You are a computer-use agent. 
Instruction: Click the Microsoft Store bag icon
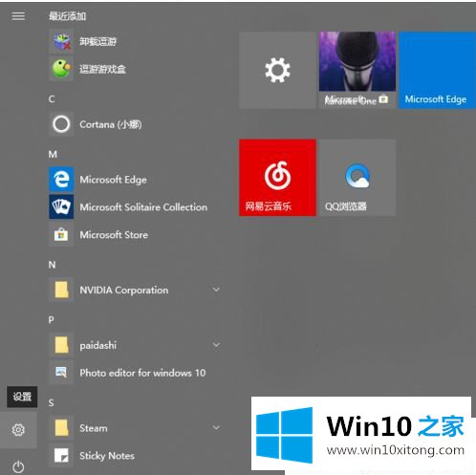click(x=61, y=235)
